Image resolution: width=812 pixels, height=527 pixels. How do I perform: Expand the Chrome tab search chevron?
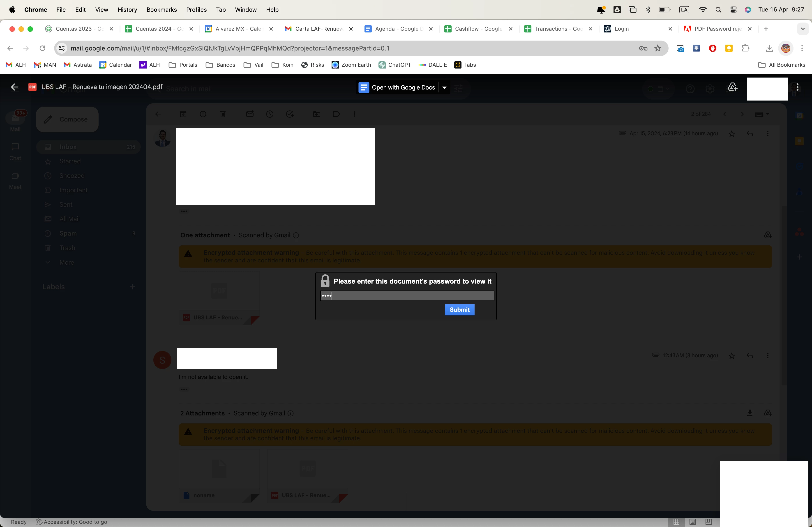pos(803,29)
